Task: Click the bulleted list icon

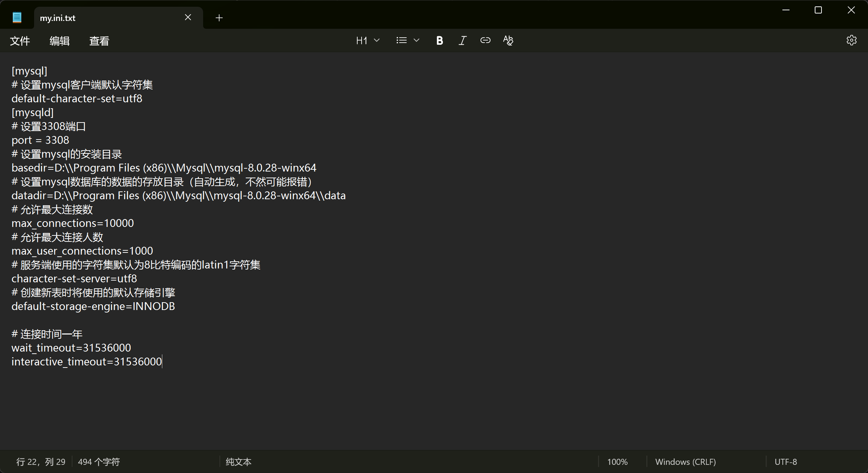Action: [402, 40]
